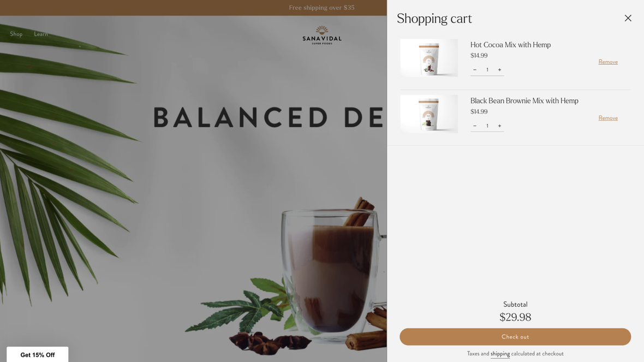Click the Check out button
This screenshot has height=362, width=644.
coord(515,336)
